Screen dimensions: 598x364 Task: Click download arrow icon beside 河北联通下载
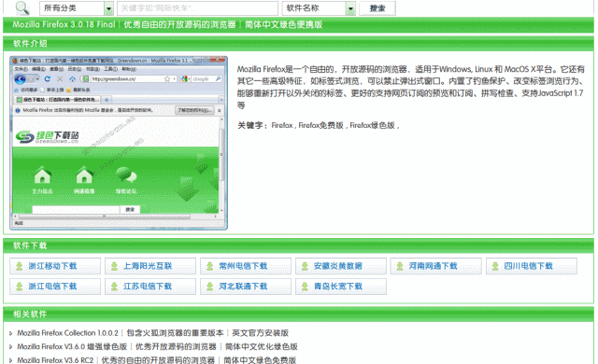209,287
